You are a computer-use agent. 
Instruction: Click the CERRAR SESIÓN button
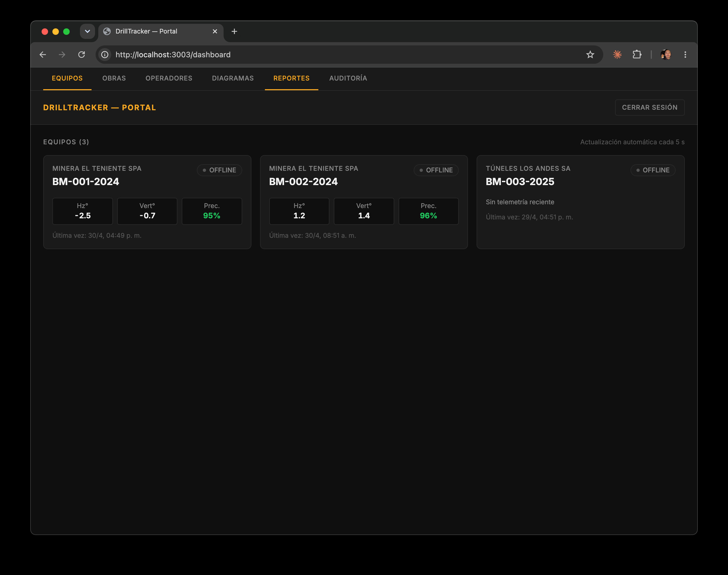click(x=650, y=107)
